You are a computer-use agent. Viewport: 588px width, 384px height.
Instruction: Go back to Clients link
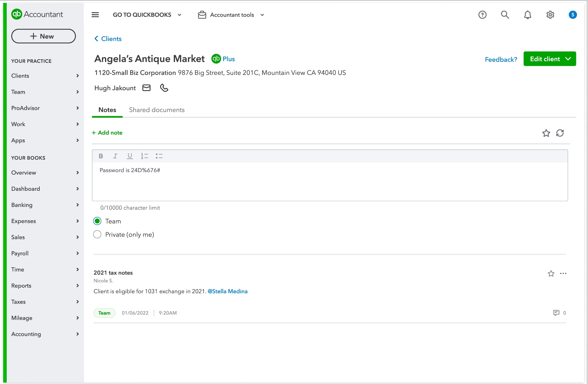(111, 39)
